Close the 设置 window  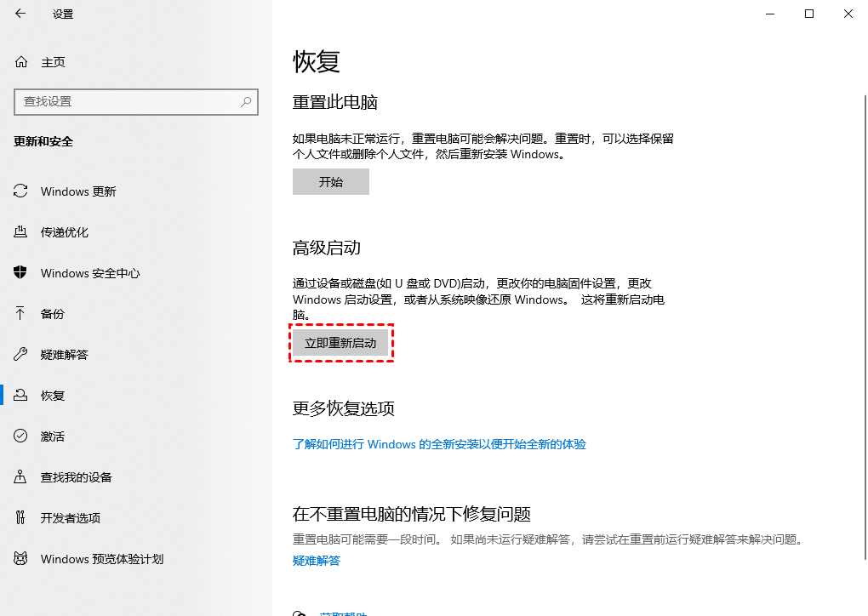click(x=848, y=14)
